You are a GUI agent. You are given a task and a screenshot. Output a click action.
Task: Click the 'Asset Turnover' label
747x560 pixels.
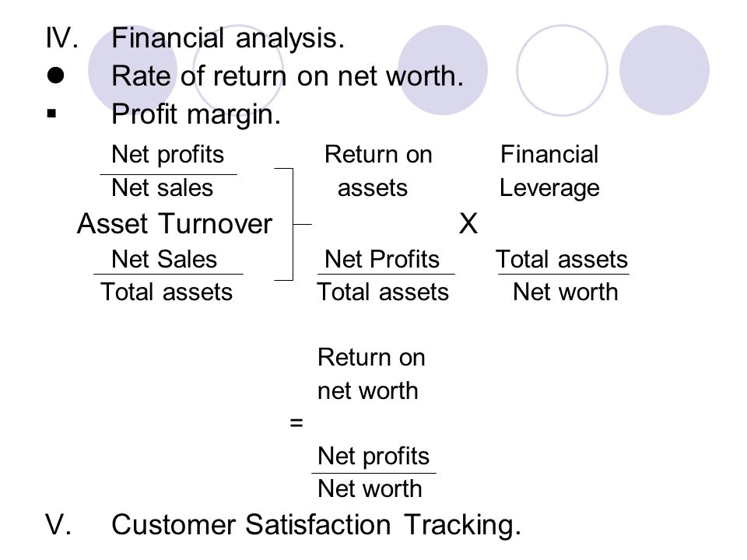tap(174, 223)
